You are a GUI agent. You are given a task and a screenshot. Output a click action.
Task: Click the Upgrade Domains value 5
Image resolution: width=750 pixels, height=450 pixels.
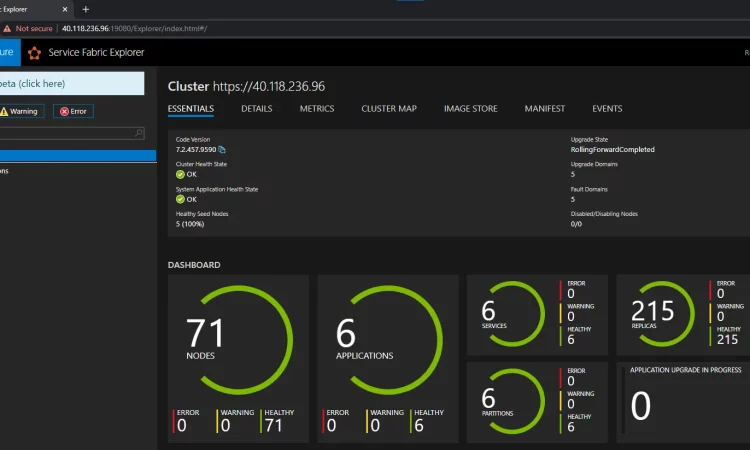click(x=573, y=174)
